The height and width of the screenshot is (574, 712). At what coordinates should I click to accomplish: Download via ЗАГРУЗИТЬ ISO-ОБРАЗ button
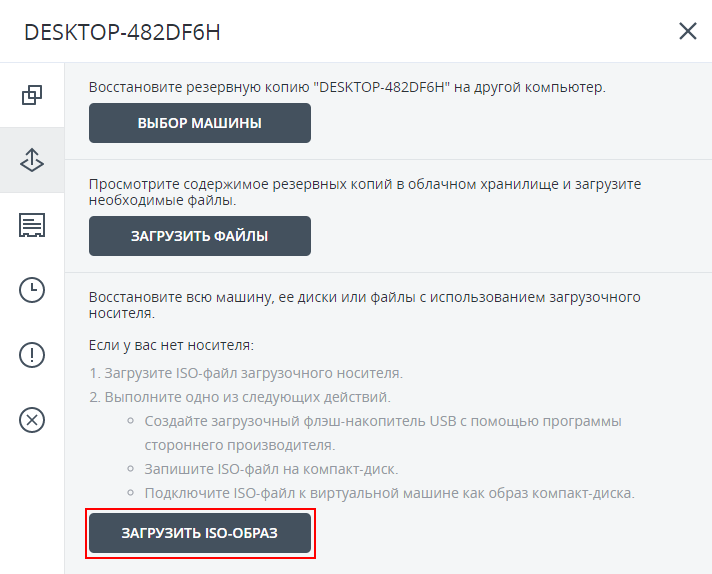coord(200,533)
